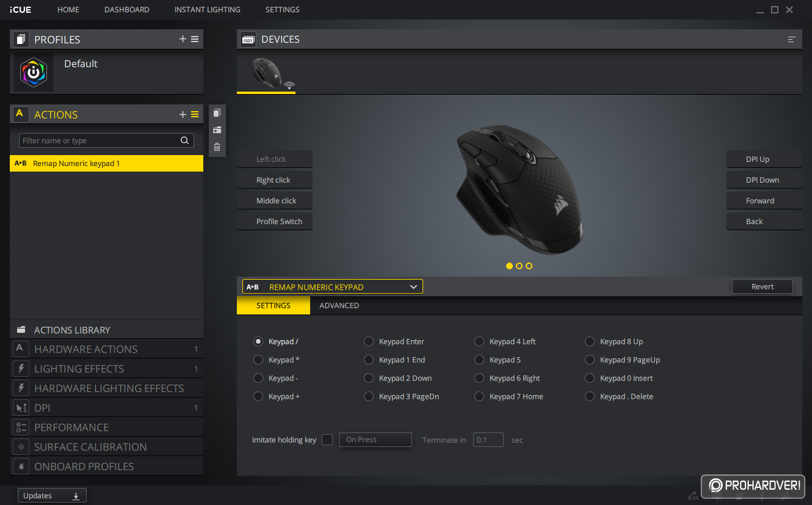The height and width of the screenshot is (505, 812).
Task: Select the mouse device thumbnail
Action: (x=266, y=73)
